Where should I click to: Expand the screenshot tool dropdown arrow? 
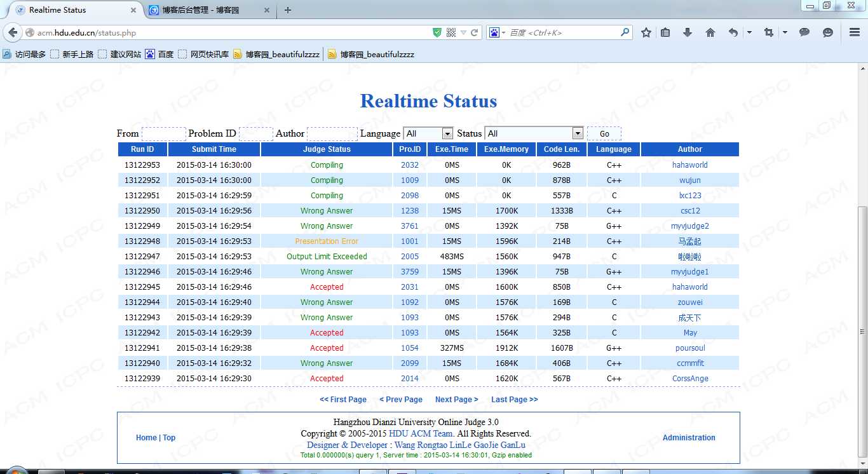point(785,32)
